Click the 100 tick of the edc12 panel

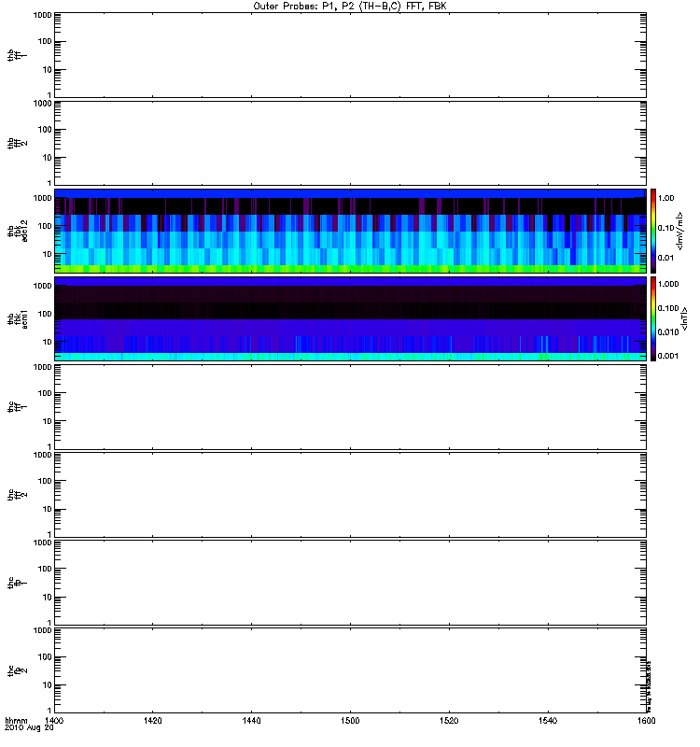pos(45,226)
